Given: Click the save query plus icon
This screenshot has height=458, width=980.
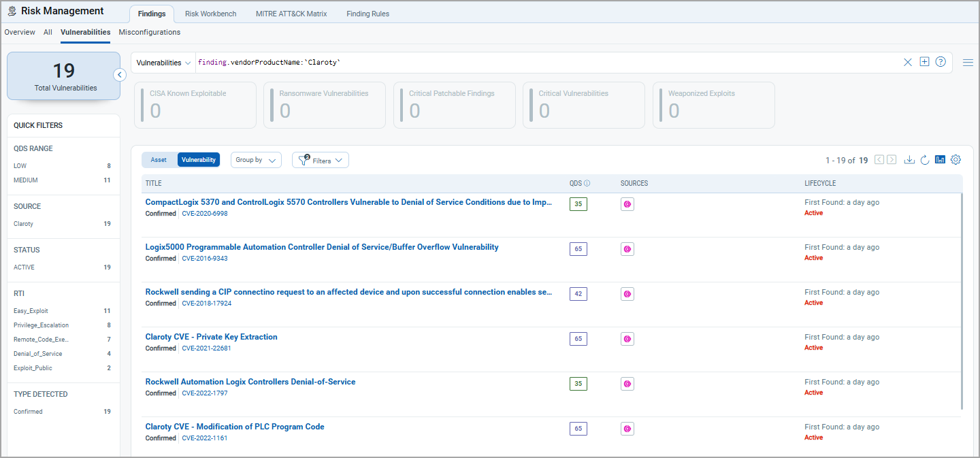Looking at the screenshot, I should [924, 62].
